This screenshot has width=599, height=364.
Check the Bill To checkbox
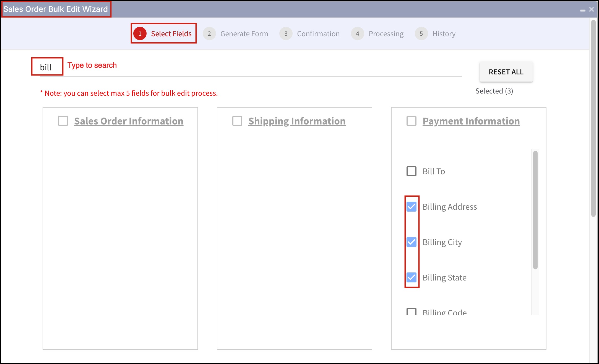tap(411, 171)
